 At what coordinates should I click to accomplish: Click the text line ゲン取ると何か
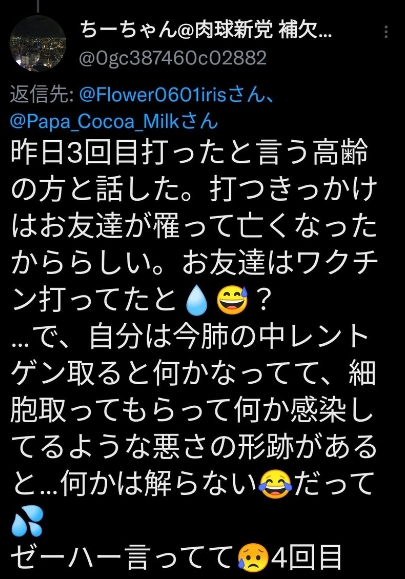193,373
